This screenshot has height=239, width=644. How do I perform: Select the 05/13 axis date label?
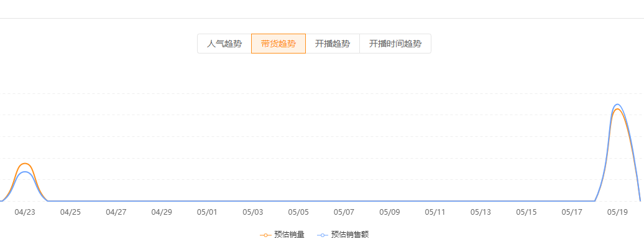click(x=481, y=212)
